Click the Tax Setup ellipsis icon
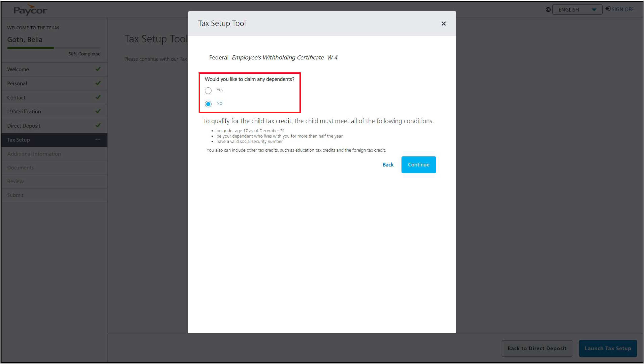Viewport: 644px width, 364px height. (98, 139)
